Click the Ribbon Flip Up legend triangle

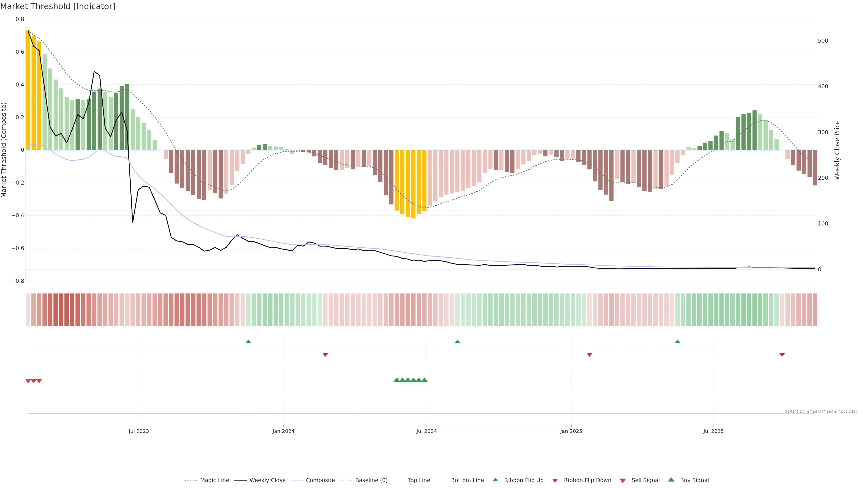[495, 480]
